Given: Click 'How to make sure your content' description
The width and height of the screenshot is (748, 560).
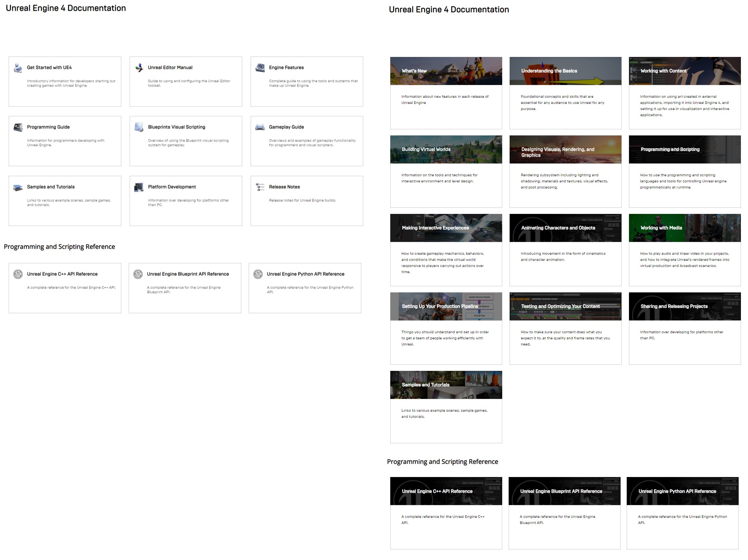Looking at the screenshot, I should [x=565, y=338].
